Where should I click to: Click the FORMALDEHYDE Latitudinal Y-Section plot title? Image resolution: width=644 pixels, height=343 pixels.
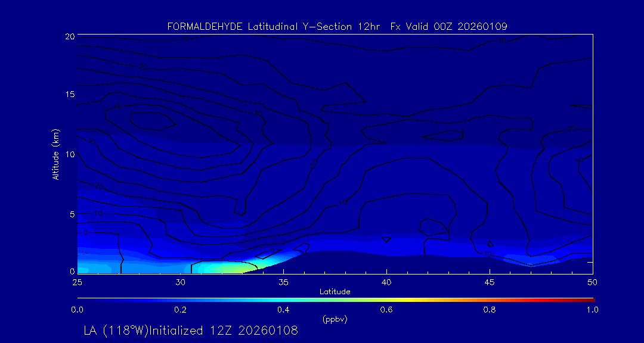click(x=337, y=27)
